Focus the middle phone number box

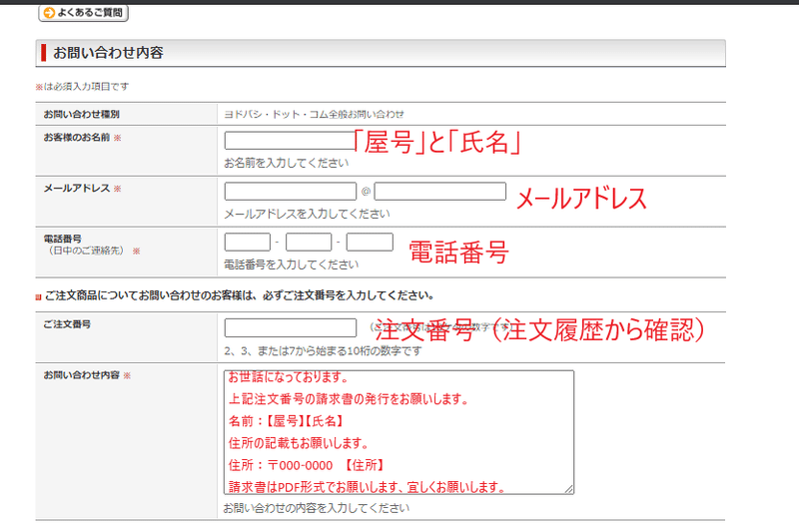(309, 242)
